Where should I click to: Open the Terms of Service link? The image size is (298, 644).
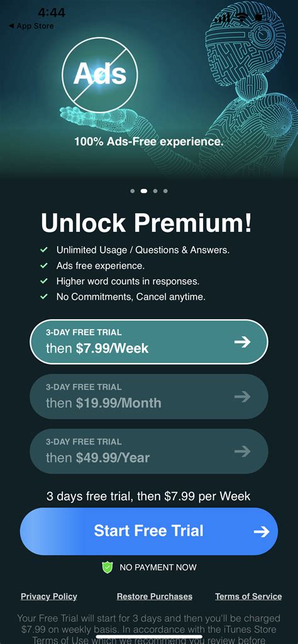(x=248, y=596)
